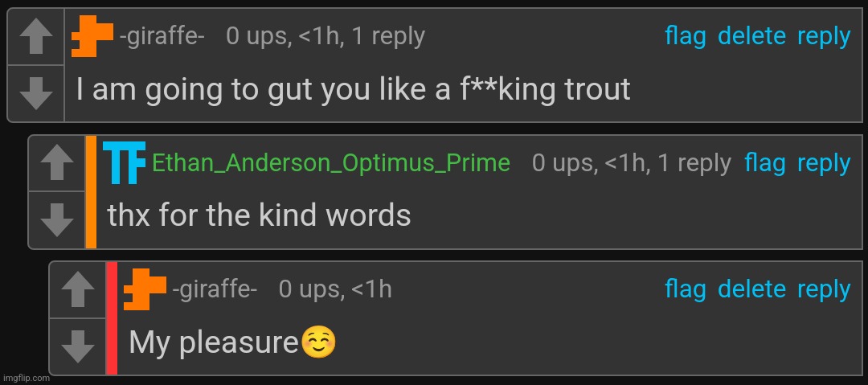Downvote the "My pleasure" comment

[x=77, y=346]
